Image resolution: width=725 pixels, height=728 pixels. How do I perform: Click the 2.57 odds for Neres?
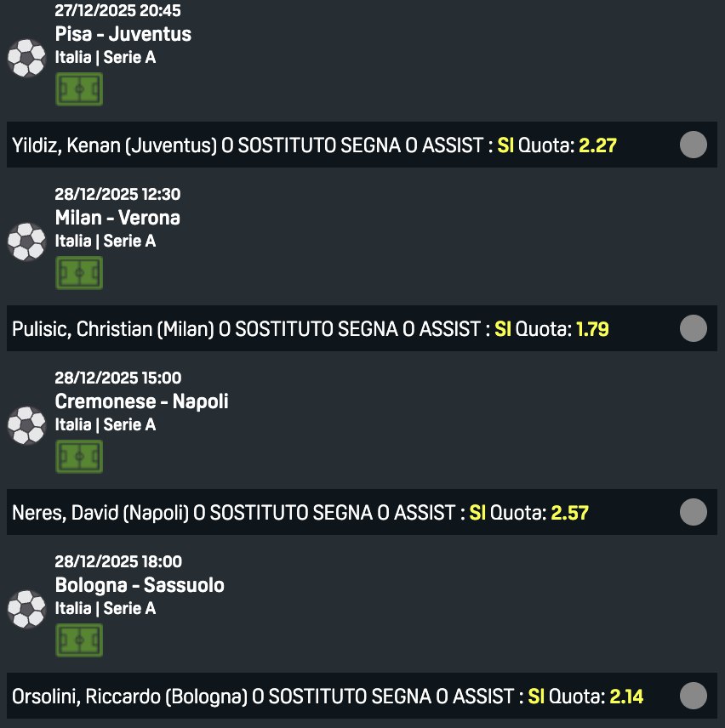[x=570, y=513]
